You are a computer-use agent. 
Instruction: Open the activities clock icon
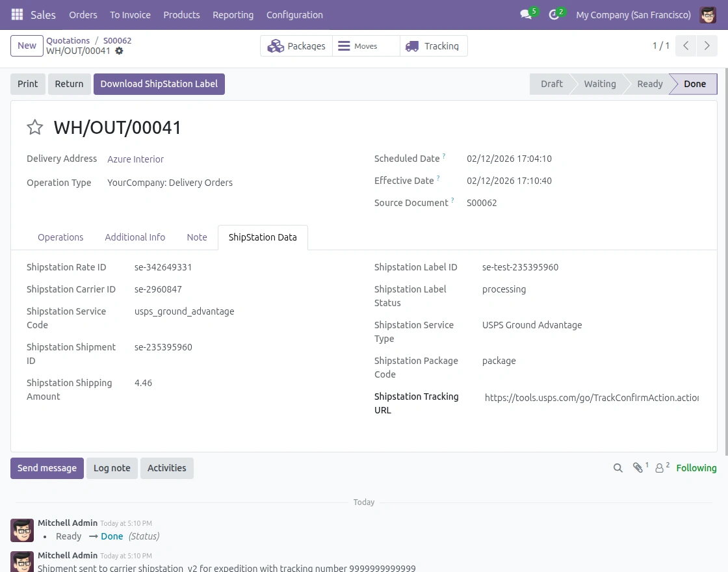coord(554,14)
